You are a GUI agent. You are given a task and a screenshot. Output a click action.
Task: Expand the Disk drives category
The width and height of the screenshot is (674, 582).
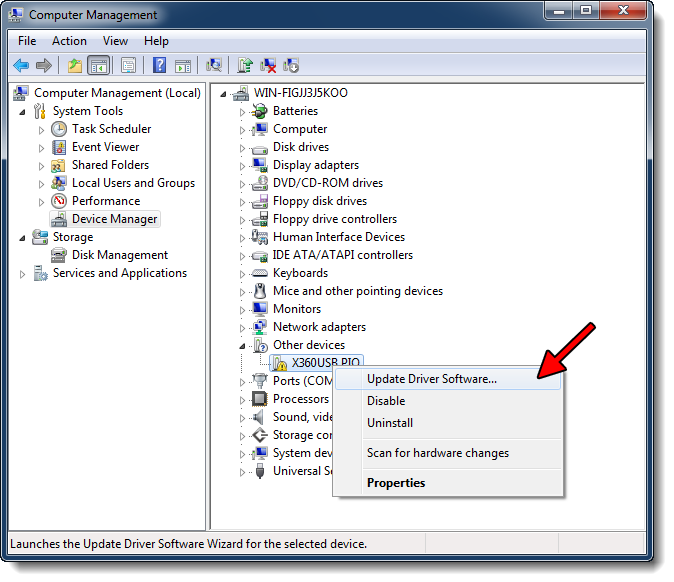tap(242, 148)
